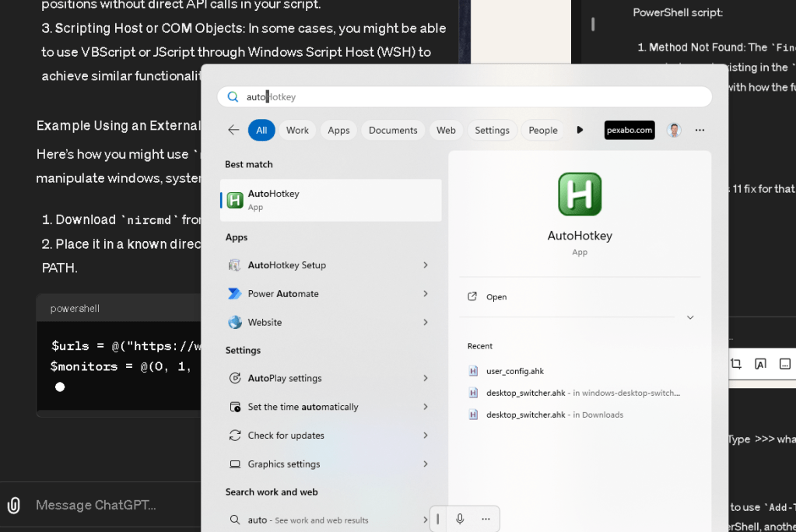Click the magnifier icon beside auto web result
The image size is (796, 532).
click(234, 520)
